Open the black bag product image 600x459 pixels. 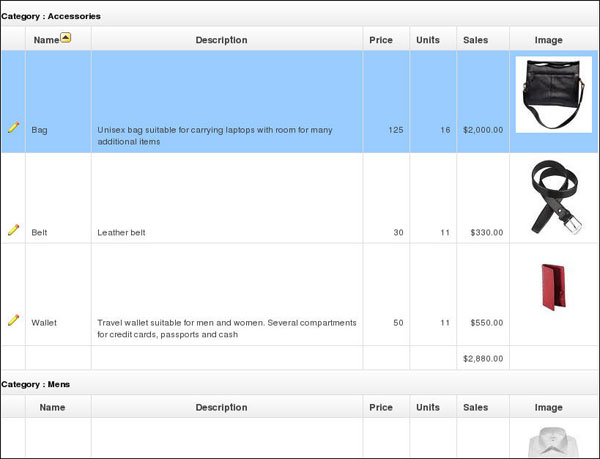click(x=554, y=94)
